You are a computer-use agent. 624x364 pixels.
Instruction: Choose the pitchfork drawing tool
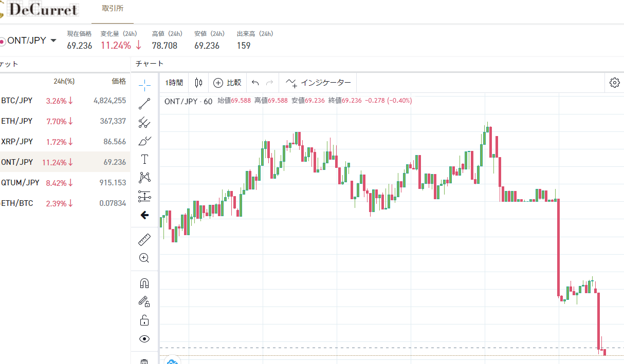pos(144,123)
